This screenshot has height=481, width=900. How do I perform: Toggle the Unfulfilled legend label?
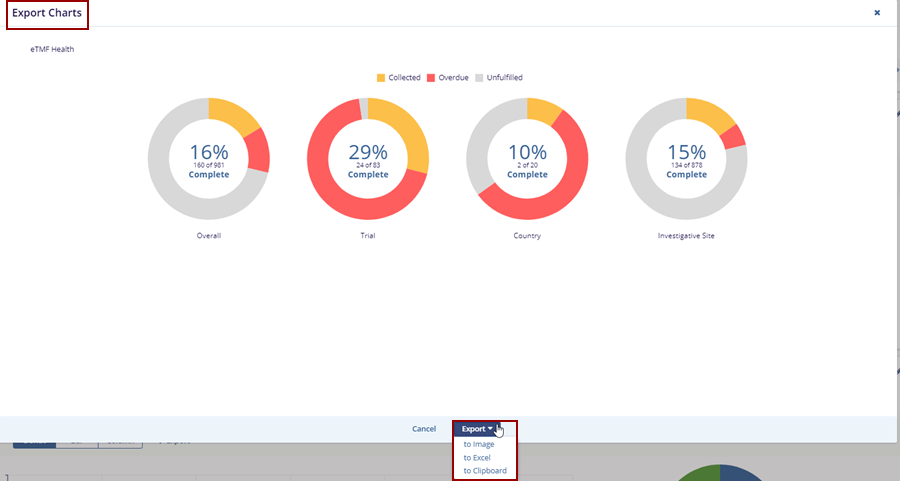tap(504, 78)
